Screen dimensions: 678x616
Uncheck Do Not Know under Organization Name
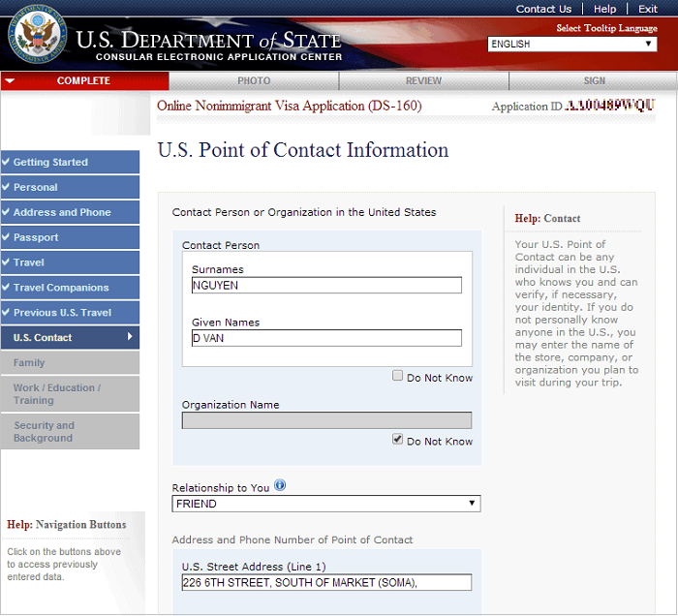[x=398, y=440]
